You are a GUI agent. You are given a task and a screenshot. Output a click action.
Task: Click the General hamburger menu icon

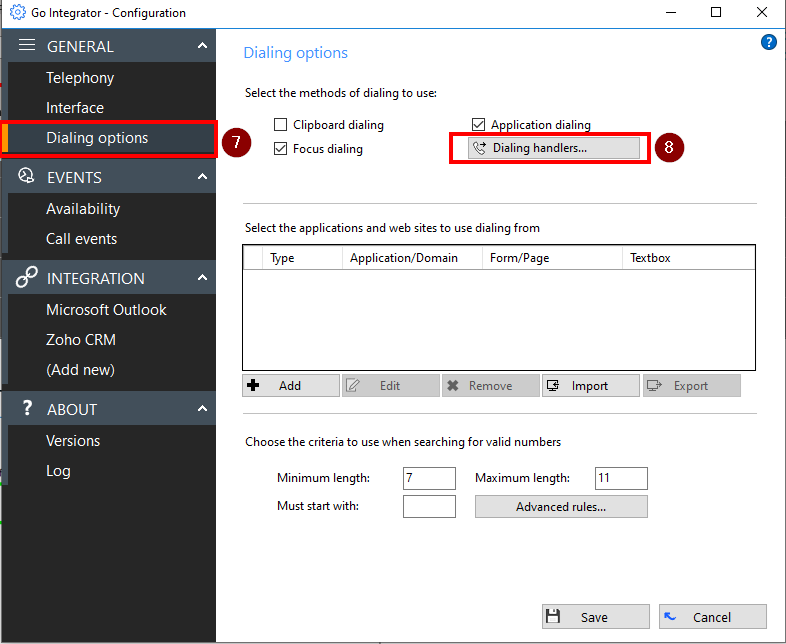(x=27, y=46)
